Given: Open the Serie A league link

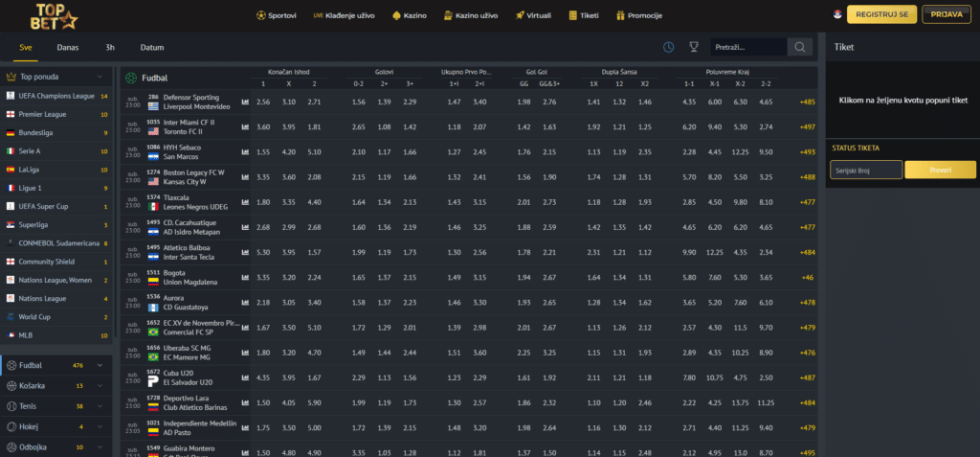Looking at the screenshot, I should click(x=30, y=150).
